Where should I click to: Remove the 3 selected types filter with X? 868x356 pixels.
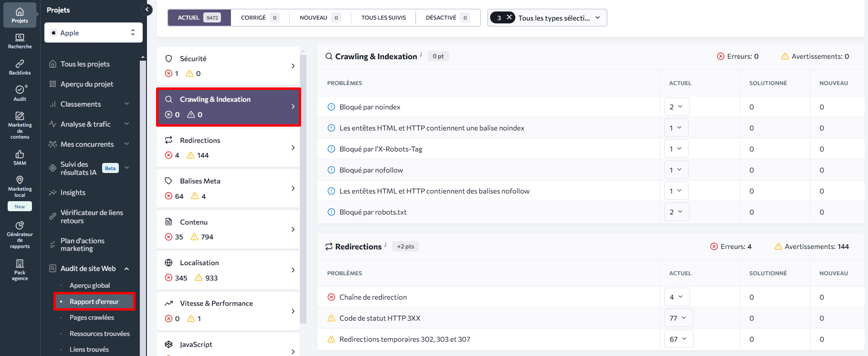tap(509, 18)
